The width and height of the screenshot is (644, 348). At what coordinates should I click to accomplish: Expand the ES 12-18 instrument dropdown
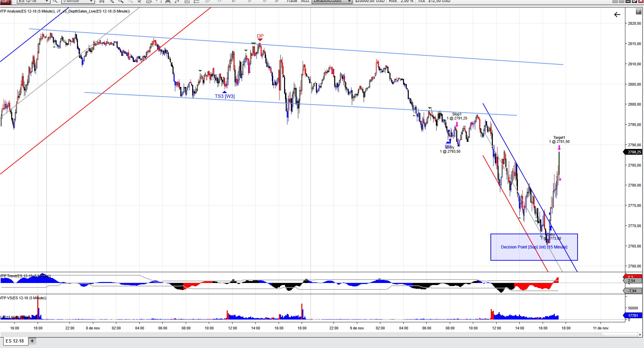pyautogui.click(x=47, y=1)
